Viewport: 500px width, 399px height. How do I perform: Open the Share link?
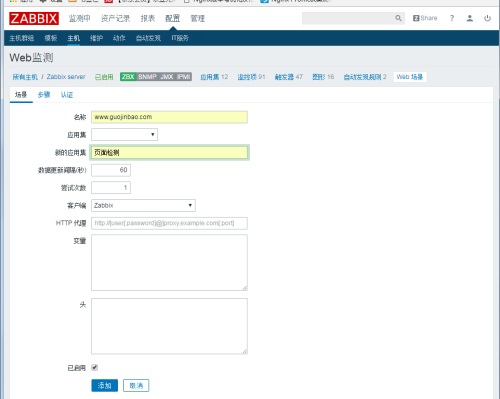click(425, 18)
